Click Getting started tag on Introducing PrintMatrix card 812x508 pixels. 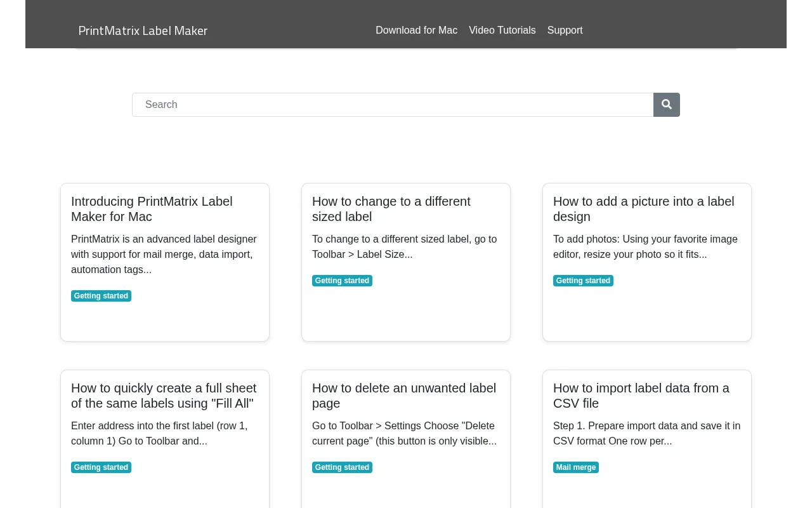[101, 296]
